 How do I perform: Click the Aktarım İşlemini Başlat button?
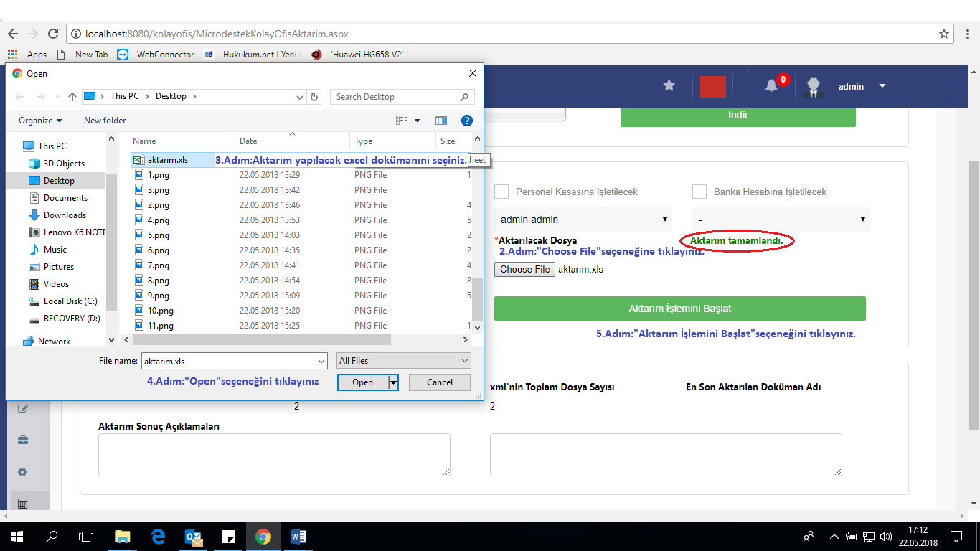point(679,309)
